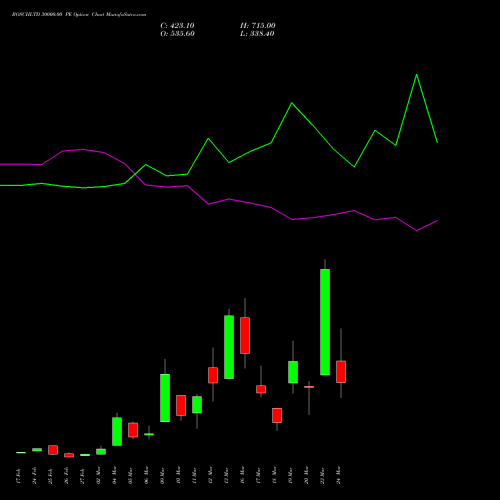Screen dimensions: 500x500
Task: Click the right end of the purple line
Action: (x=437, y=221)
